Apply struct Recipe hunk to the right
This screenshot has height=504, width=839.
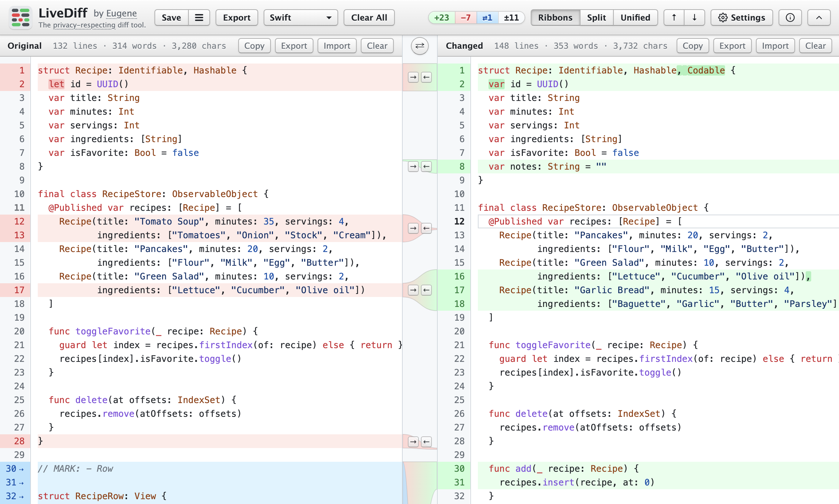pyautogui.click(x=413, y=77)
